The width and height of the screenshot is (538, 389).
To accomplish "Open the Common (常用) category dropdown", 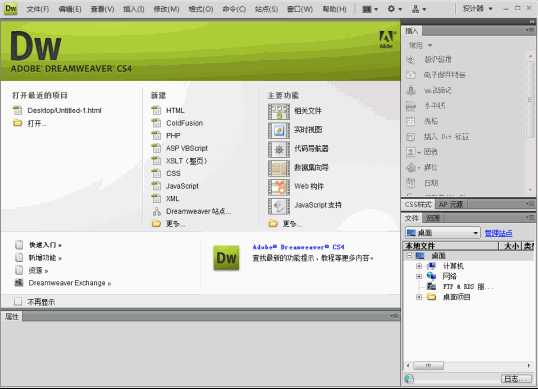I will (420, 45).
